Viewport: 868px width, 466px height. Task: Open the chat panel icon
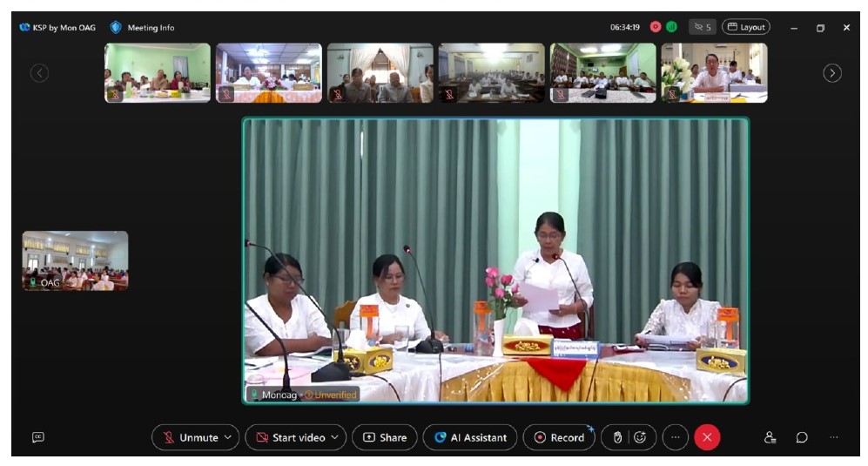click(801, 437)
